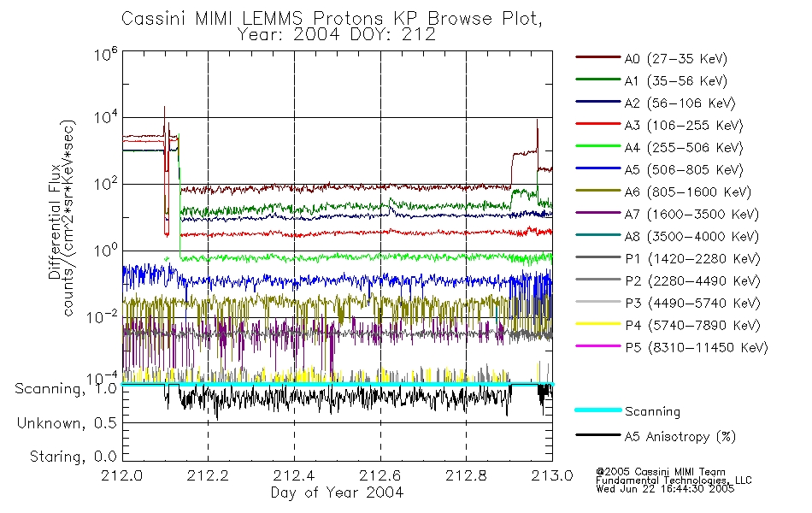This screenshot has height=513, width=812.
Task: Click the red A3 legend line
Action: coord(598,124)
